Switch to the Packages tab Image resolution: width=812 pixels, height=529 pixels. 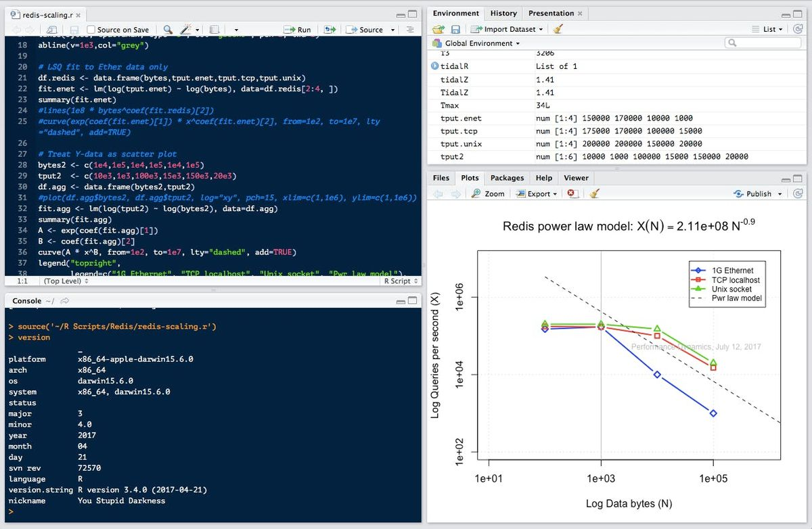(507, 178)
